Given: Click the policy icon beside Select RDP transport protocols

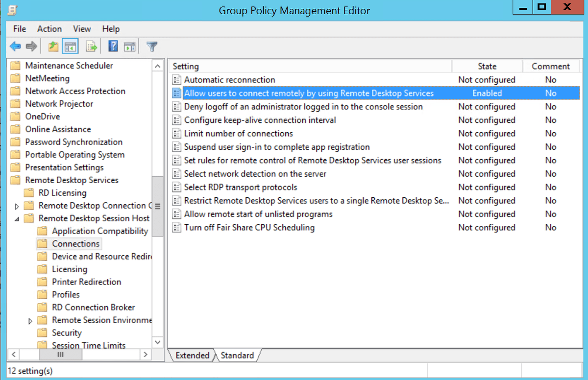Looking at the screenshot, I should [177, 188].
